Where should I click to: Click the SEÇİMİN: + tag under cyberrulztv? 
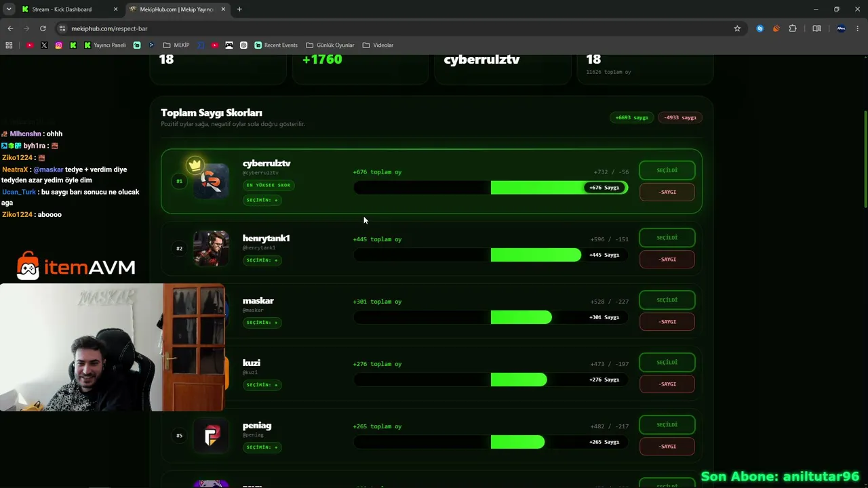262,200
